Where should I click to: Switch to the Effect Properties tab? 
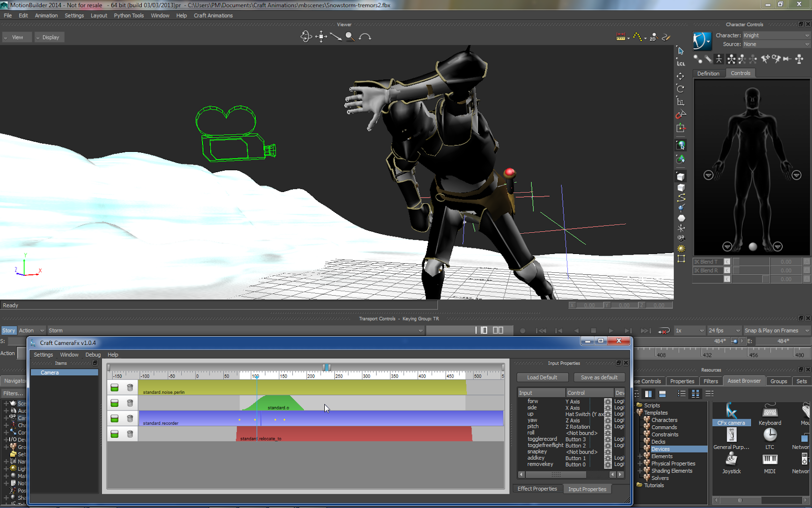click(x=537, y=489)
